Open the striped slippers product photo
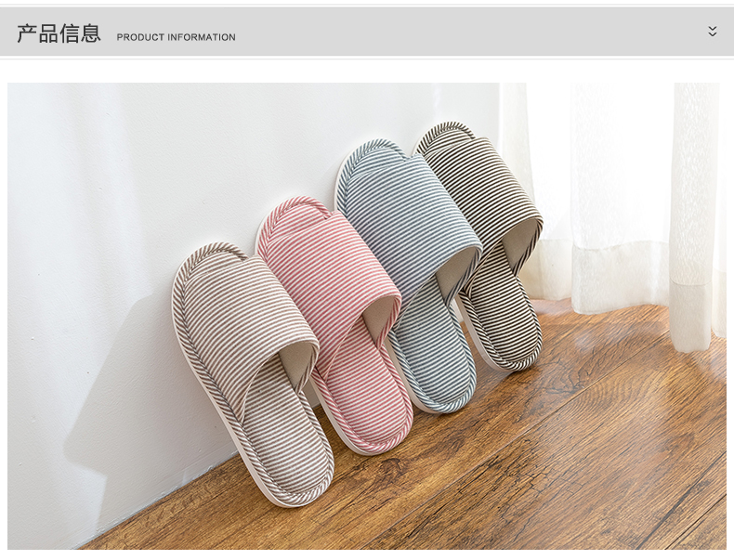734x560 pixels. (x=367, y=316)
